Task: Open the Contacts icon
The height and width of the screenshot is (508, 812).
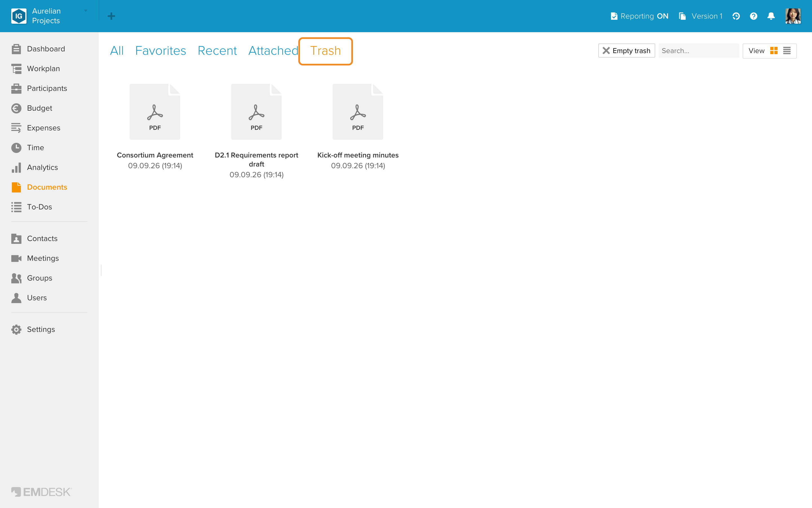Action: click(x=16, y=238)
